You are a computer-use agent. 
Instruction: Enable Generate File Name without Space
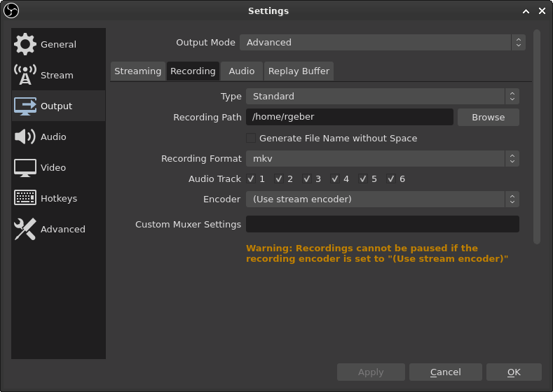tap(251, 138)
